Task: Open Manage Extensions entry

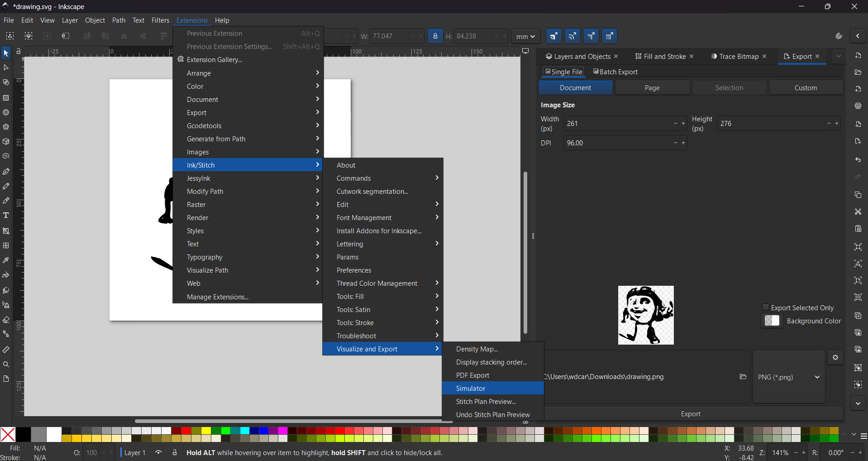Action: pyautogui.click(x=248, y=297)
